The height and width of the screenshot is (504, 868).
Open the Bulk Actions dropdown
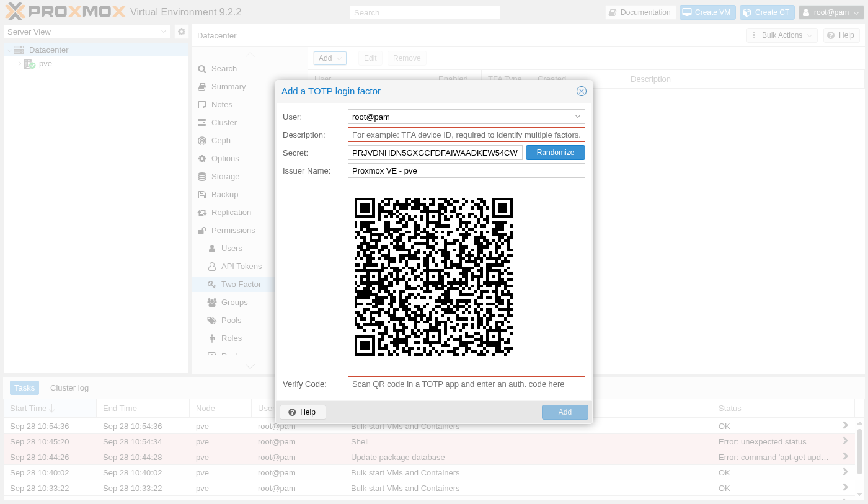pyautogui.click(x=782, y=35)
